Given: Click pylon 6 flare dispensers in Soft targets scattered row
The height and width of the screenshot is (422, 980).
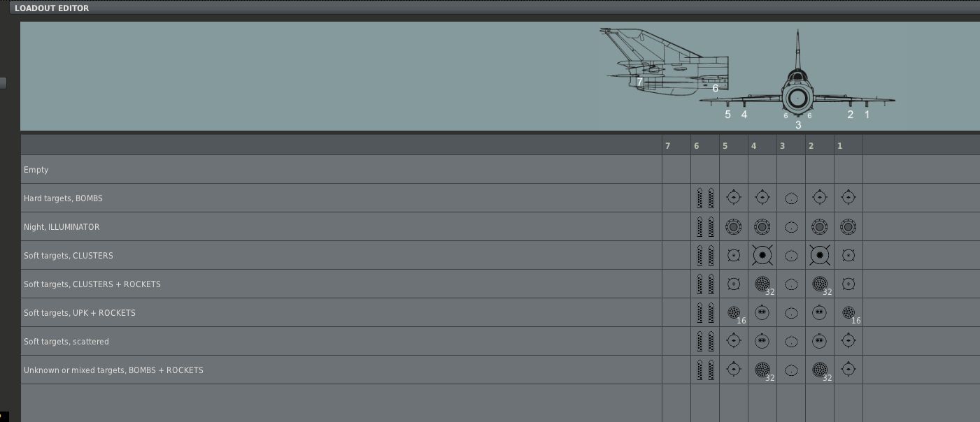Looking at the screenshot, I should [705, 341].
